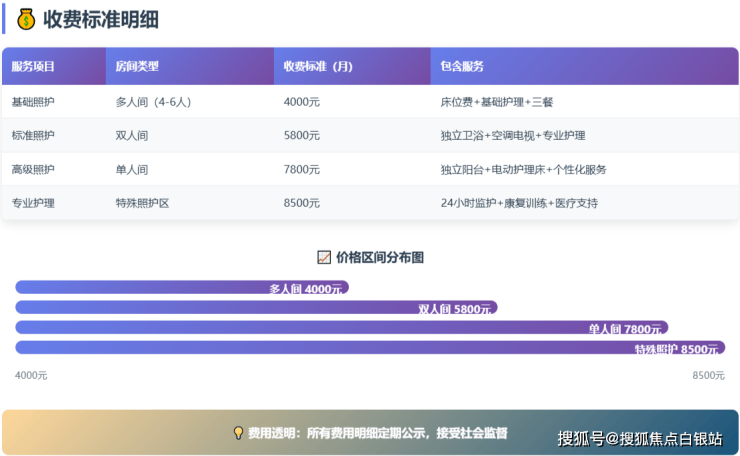Click the lightbulb icon before 费用透明

[x=238, y=433]
